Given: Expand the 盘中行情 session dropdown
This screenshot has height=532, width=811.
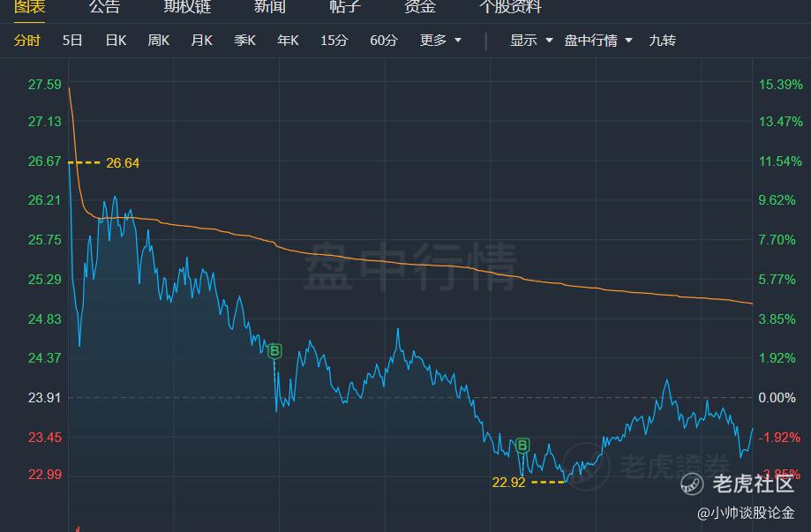Looking at the screenshot, I should (598, 41).
